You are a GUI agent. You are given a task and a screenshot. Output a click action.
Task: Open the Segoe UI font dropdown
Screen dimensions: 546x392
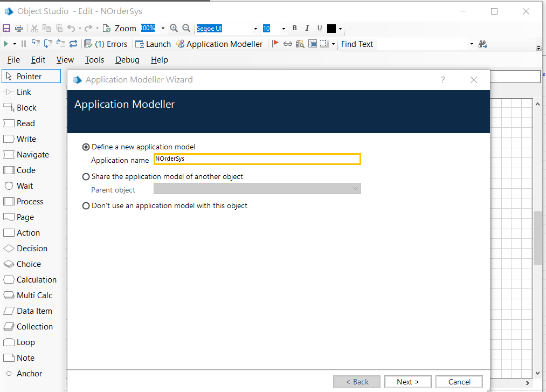[x=255, y=29]
